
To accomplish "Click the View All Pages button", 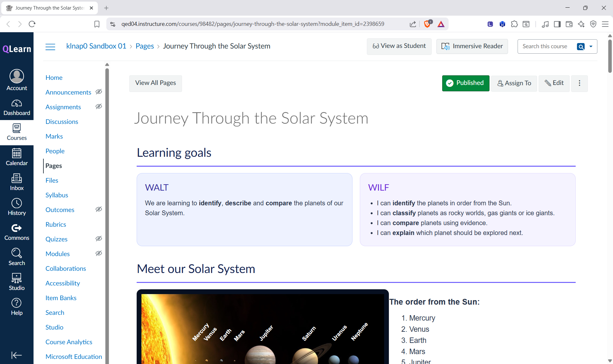I will coord(155,83).
